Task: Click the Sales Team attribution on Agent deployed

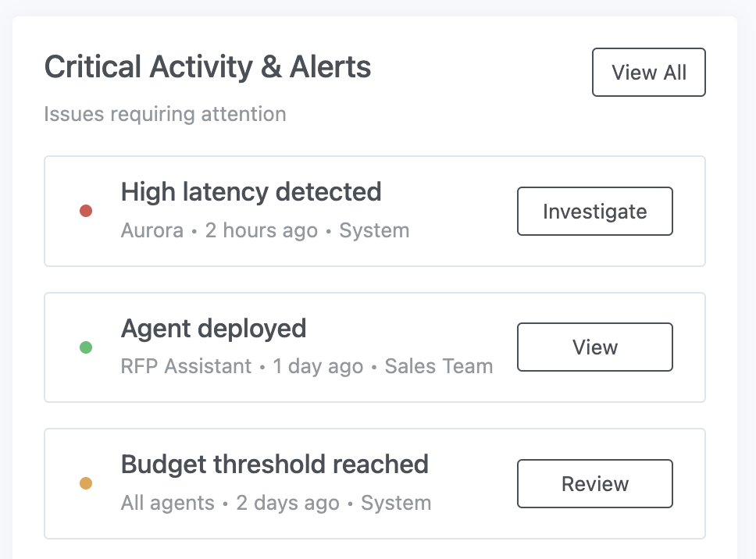Action: 438,366
